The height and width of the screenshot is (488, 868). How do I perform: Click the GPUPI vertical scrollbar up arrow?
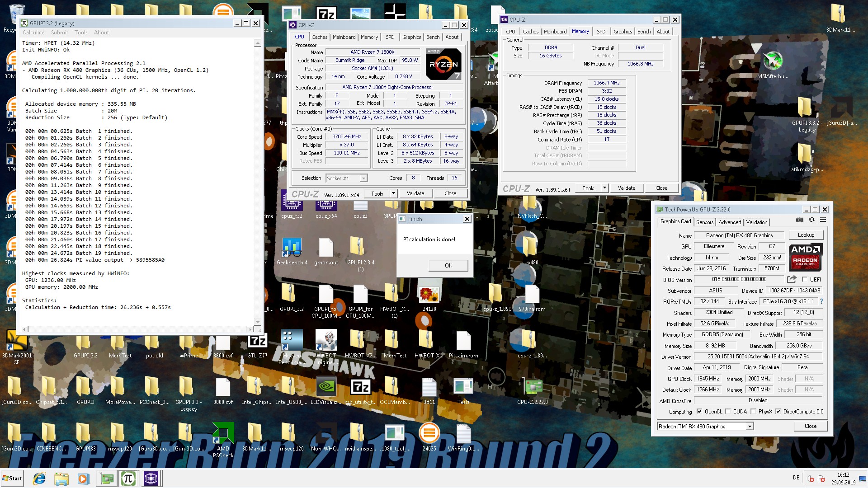tap(257, 44)
